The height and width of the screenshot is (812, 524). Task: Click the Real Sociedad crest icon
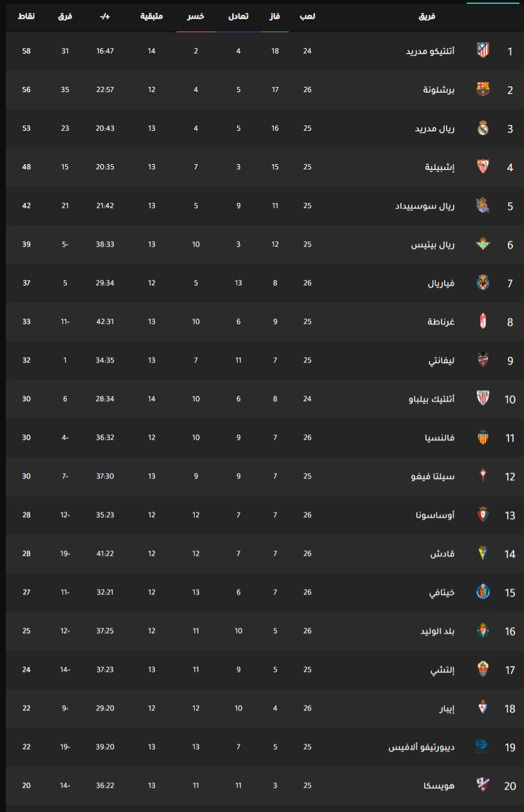(483, 205)
